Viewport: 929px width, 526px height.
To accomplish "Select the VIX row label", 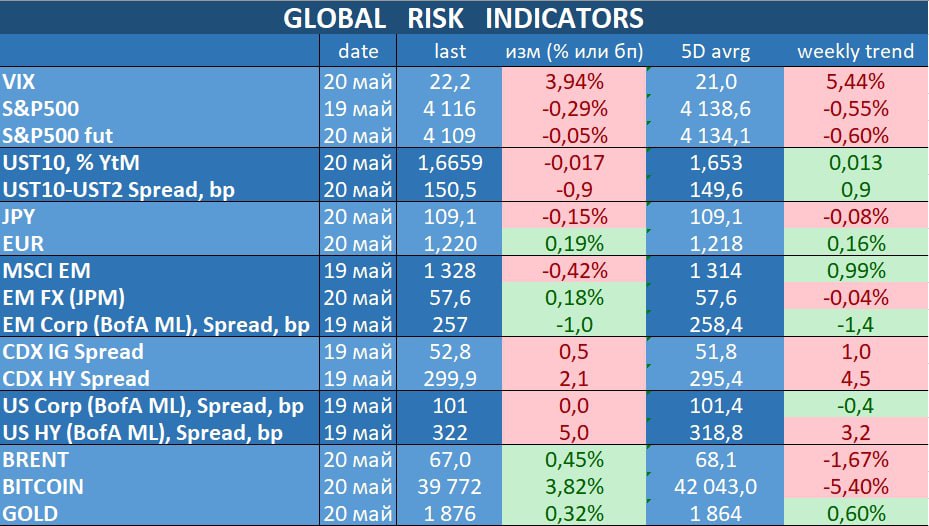I will [x=19, y=81].
